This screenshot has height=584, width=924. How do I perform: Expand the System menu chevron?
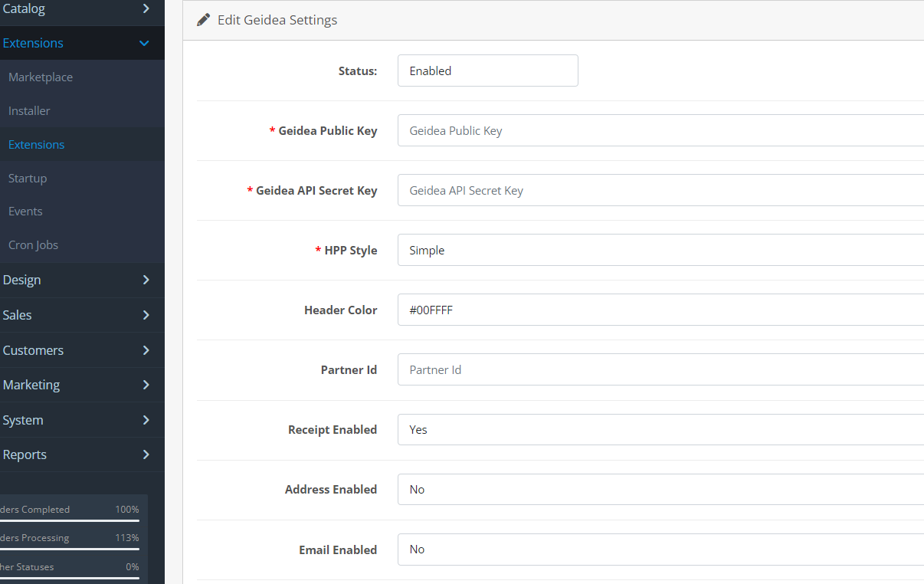click(x=146, y=420)
